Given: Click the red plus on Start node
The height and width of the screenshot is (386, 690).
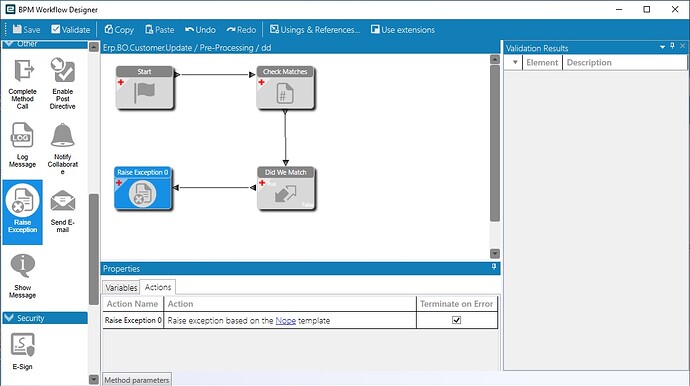Looking at the screenshot, I should click(121, 82).
